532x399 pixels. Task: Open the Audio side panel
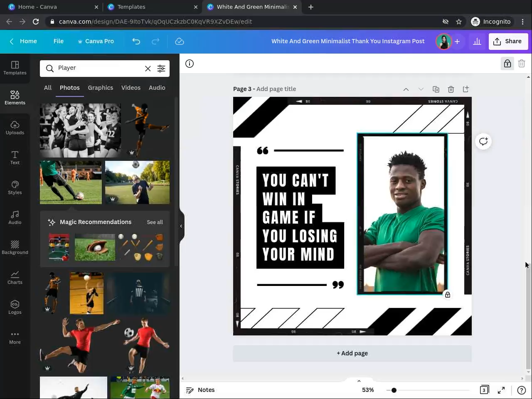pos(15,217)
